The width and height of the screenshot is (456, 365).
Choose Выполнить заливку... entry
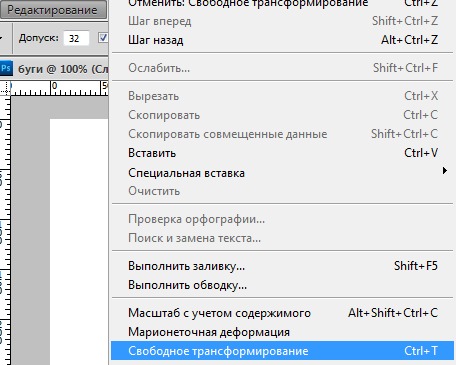click(283, 266)
